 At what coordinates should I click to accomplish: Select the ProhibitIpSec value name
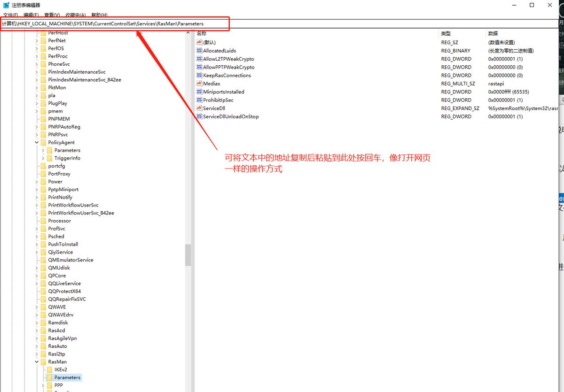pyautogui.click(x=218, y=100)
